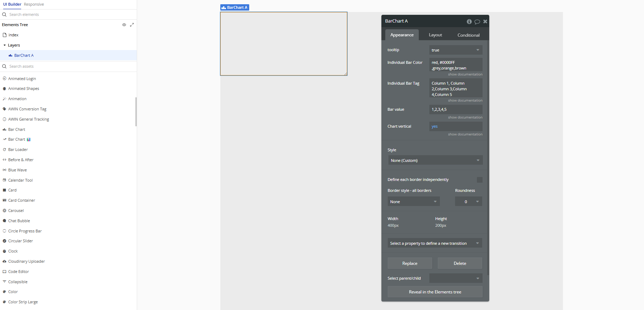Select the Cloudinary Uploader cloud icon

[5, 261]
